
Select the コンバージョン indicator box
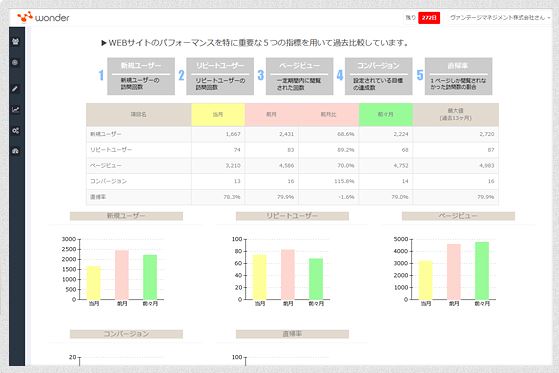coord(379,76)
